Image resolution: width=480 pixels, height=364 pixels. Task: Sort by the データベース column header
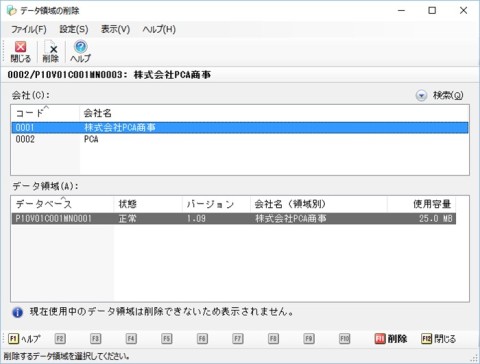click(x=63, y=204)
